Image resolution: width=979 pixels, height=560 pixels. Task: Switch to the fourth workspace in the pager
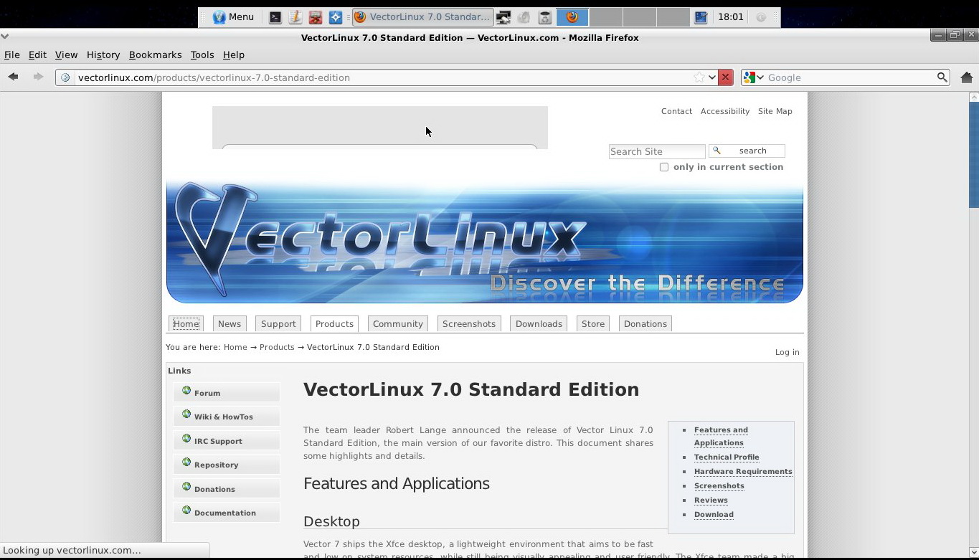tap(673, 17)
